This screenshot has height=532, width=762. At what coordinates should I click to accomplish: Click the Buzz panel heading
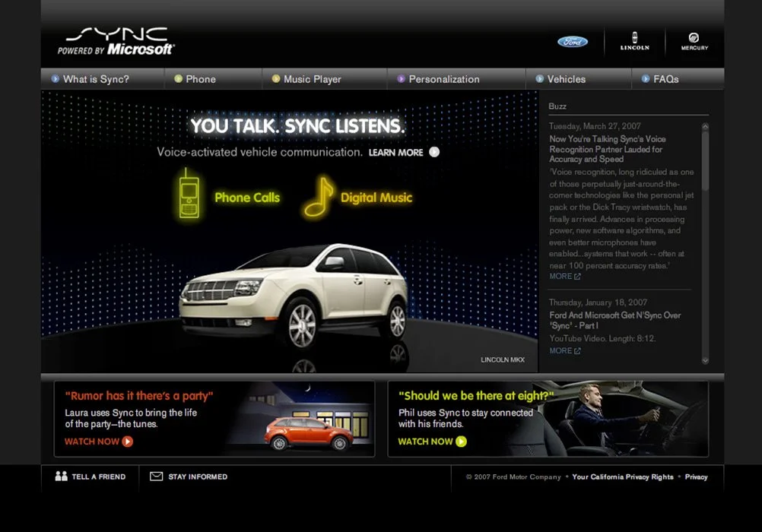tap(557, 106)
